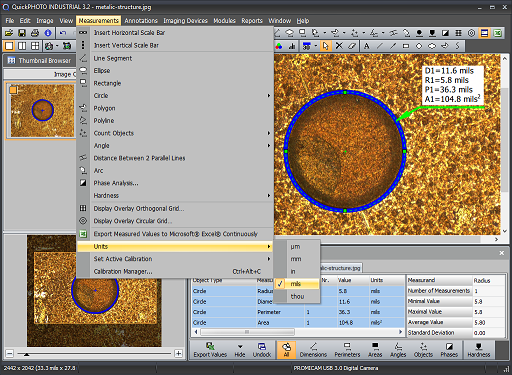Select the delete X tool icon

tap(339, 46)
